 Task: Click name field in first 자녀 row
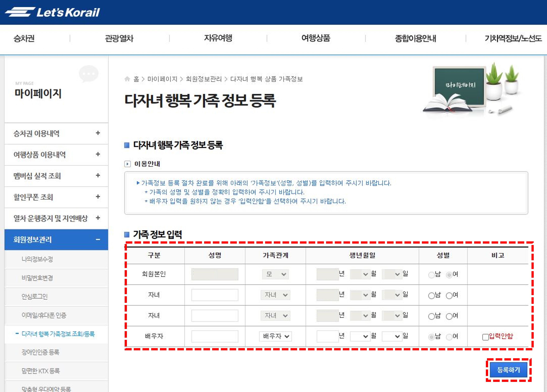(215, 295)
